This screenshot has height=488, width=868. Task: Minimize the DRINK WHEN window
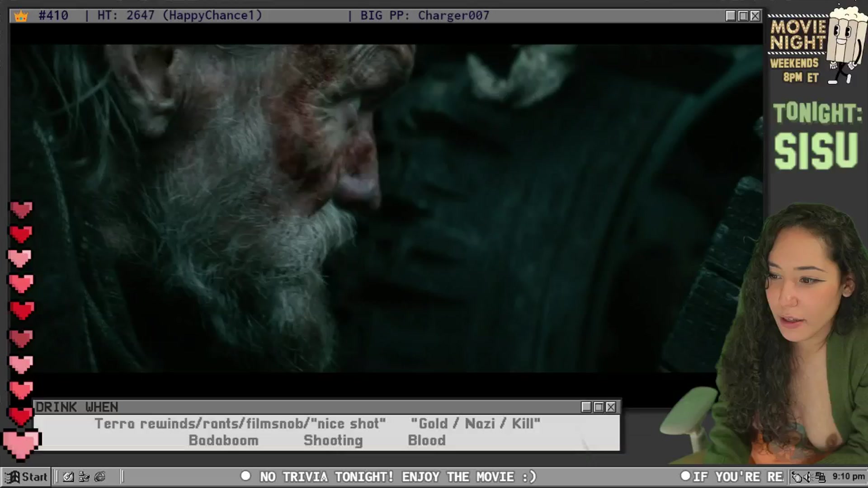tap(586, 407)
